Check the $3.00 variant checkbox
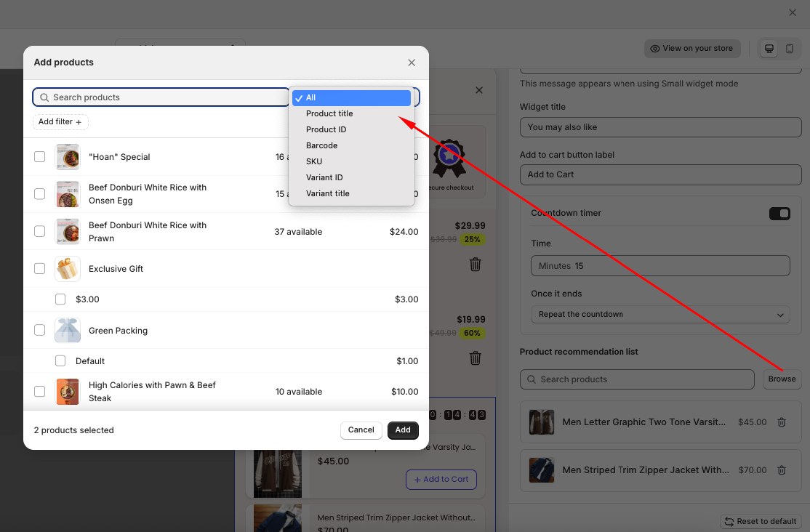810x532 pixels. pyautogui.click(x=60, y=299)
